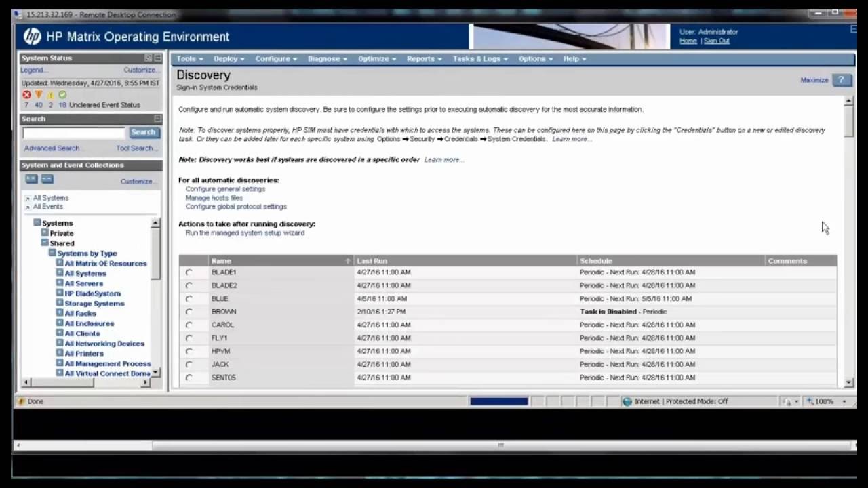Select the BROWN discovery task radio button
Screen dimensions: 868x488
pyautogui.click(x=189, y=312)
